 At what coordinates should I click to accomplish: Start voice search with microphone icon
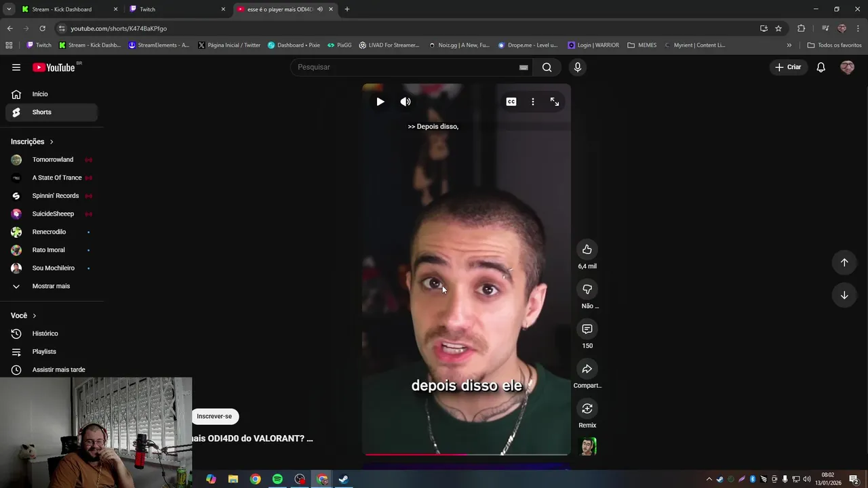(x=578, y=67)
